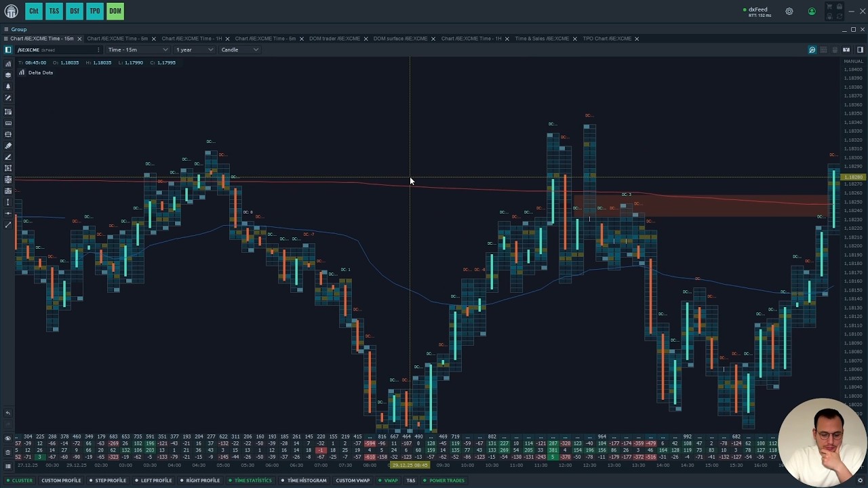868x488 pixels.
Task: Close the DOM trader tab
Action: coord(366,39)
